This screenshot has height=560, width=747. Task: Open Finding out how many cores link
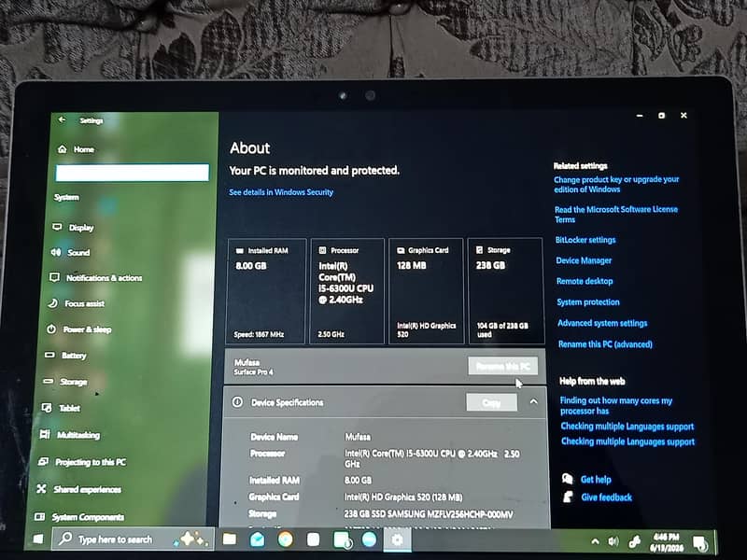click(616, 406)
